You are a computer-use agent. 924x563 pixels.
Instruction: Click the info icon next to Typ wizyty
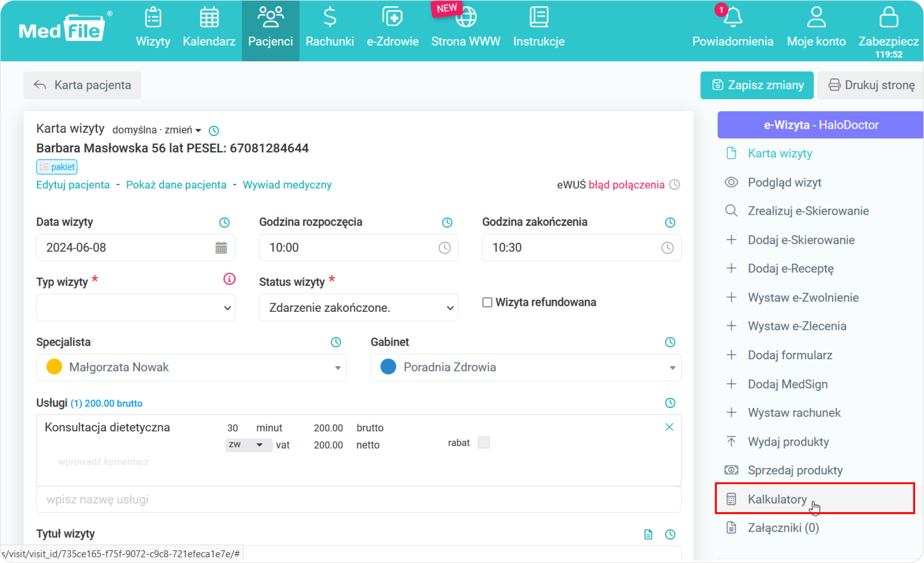click(229, 279)
